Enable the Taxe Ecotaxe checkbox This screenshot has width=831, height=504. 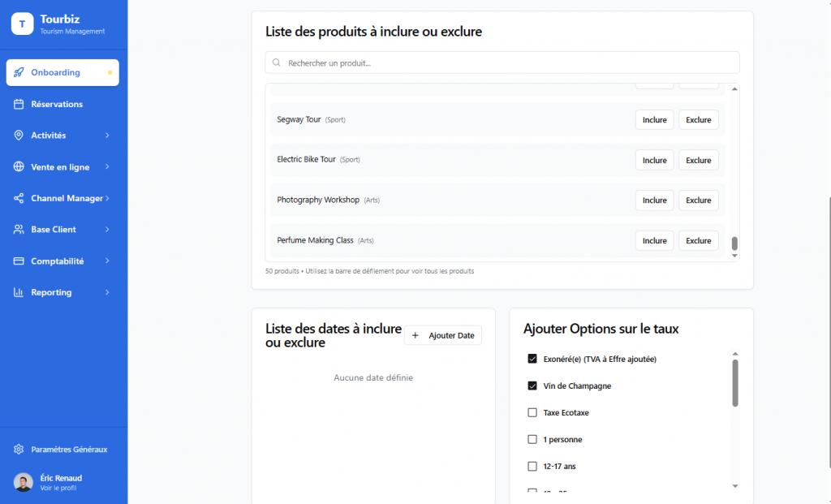(x=532, y=412)
